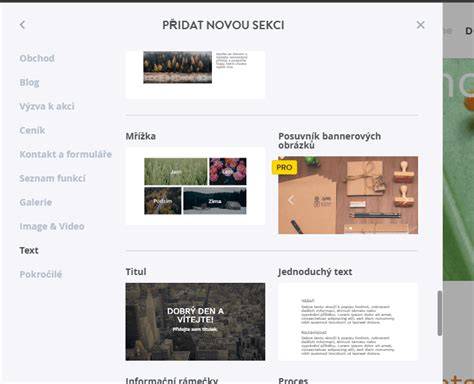Choose the Posuvník bannerových obrázků template
The width and height of the screenshot is (474, 384).
coord(348,195)
